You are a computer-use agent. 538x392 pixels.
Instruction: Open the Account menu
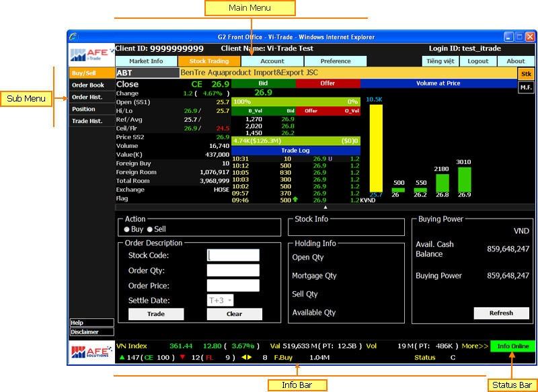[272, 61]
